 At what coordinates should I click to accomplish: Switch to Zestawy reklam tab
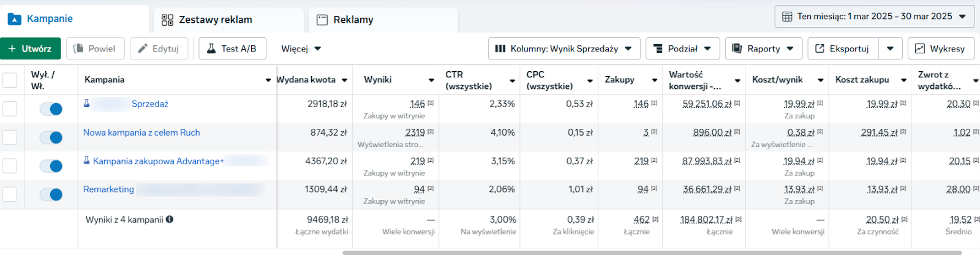click(x=228, y=20)
